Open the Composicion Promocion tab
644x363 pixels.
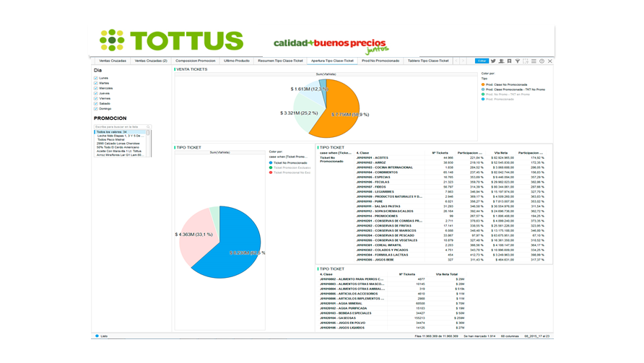(x=195, y=61)
